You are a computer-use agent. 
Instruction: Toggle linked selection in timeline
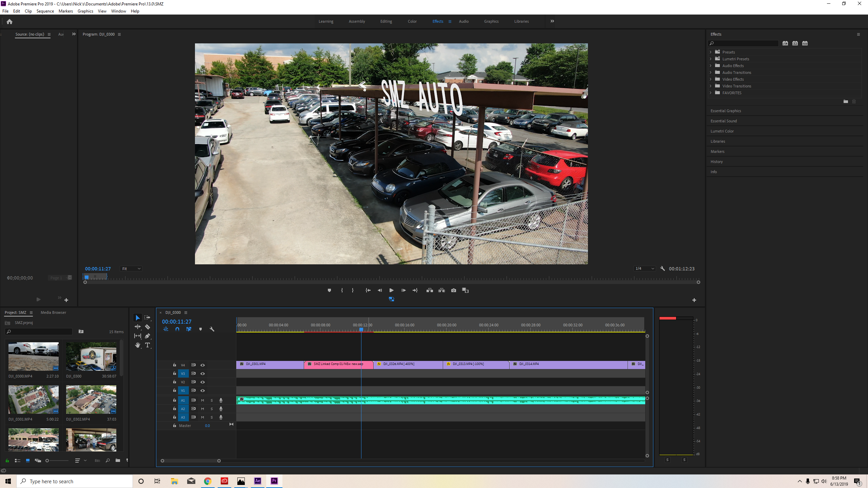[189, 329]
